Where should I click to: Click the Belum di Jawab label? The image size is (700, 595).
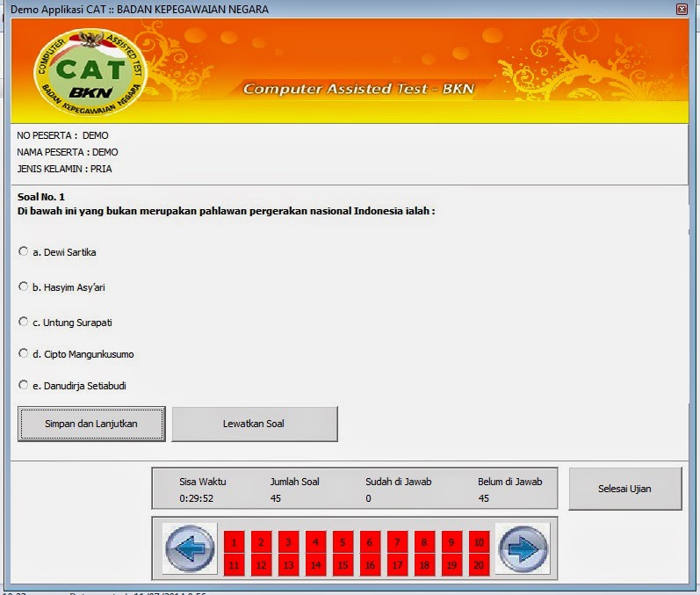pyautogui.click(x=509, y=482)
